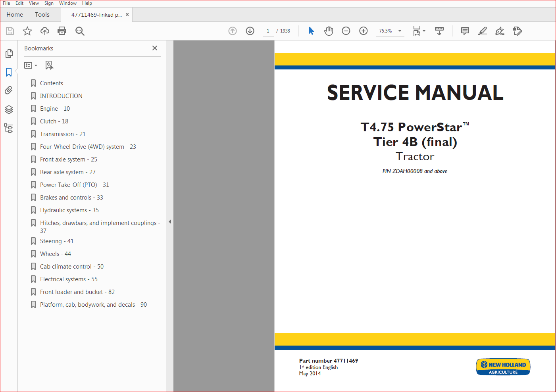Viewport: 556px width, 392px height.
Task: Open the View menu
Action: (34, 3)
